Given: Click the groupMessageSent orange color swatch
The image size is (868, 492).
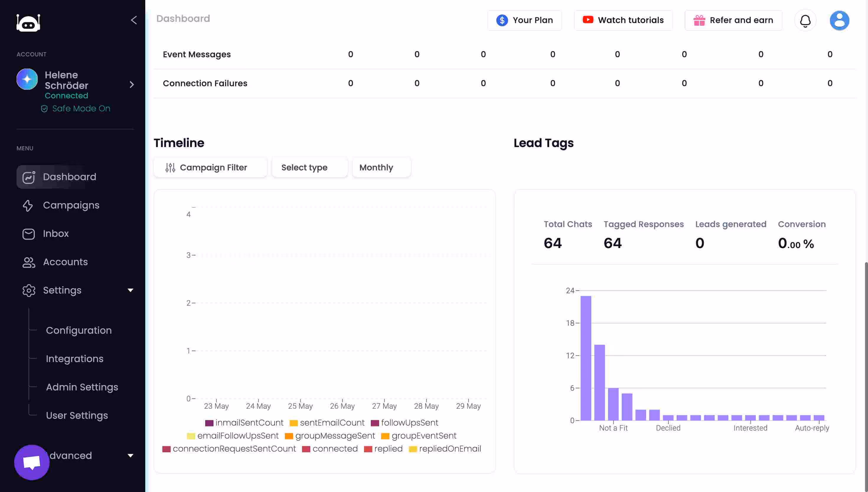Looking at the screenshot, I should pos(289,436).
